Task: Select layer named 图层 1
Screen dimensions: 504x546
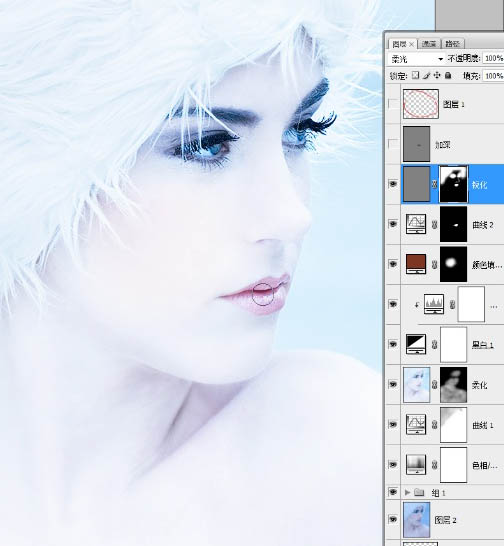Action: tap(454, 104)
